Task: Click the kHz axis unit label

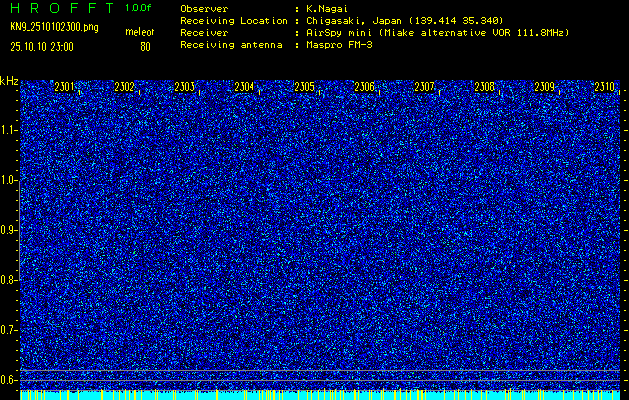Action: click(9, 81)
